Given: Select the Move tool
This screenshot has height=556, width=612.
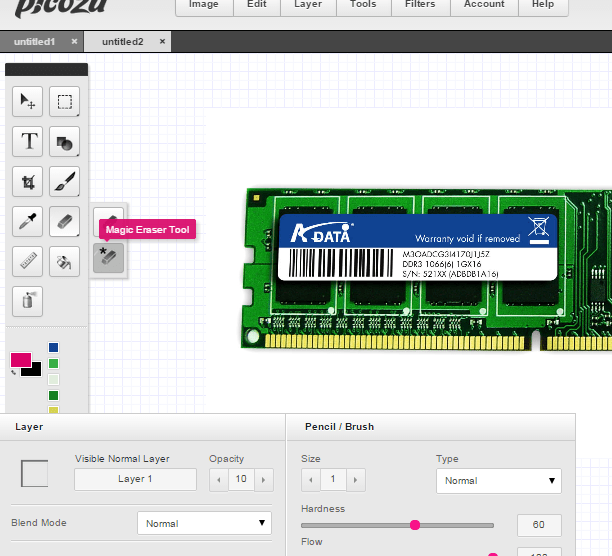Looking at the screenshot, I should [x=27, y=101].
